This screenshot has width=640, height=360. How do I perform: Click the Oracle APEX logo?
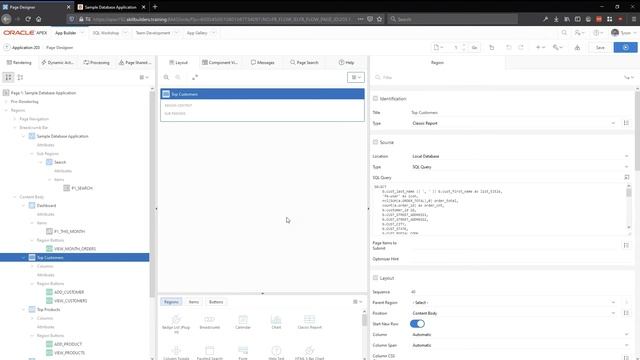pyautogui.click(x=25, y=33)
